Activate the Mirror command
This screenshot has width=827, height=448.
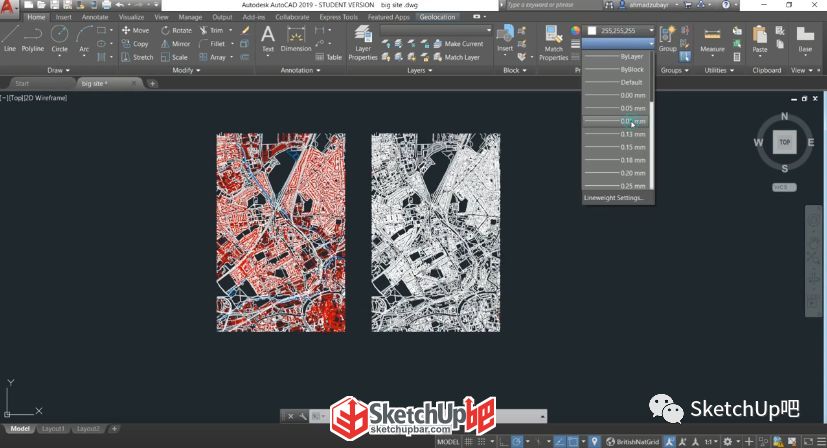click(176, 44)
